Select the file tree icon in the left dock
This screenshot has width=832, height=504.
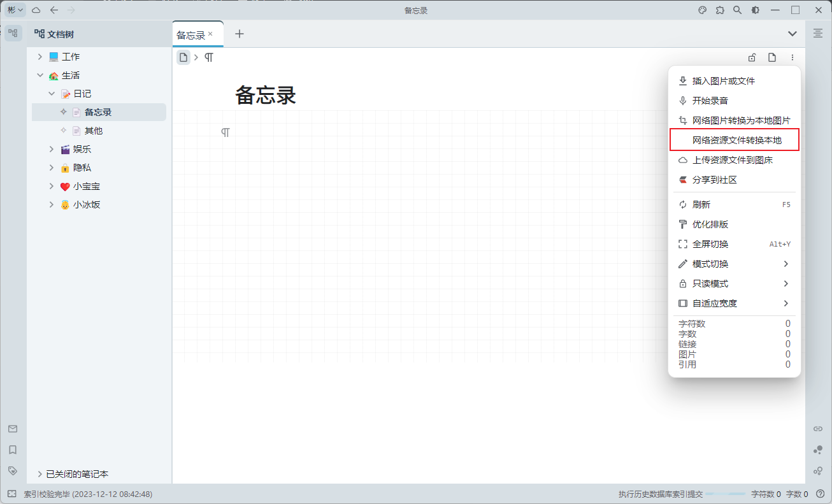(x=13, y=34)
